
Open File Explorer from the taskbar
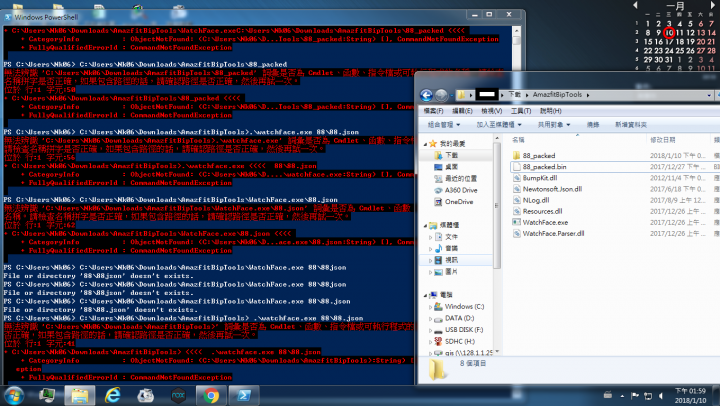[79, 395]
